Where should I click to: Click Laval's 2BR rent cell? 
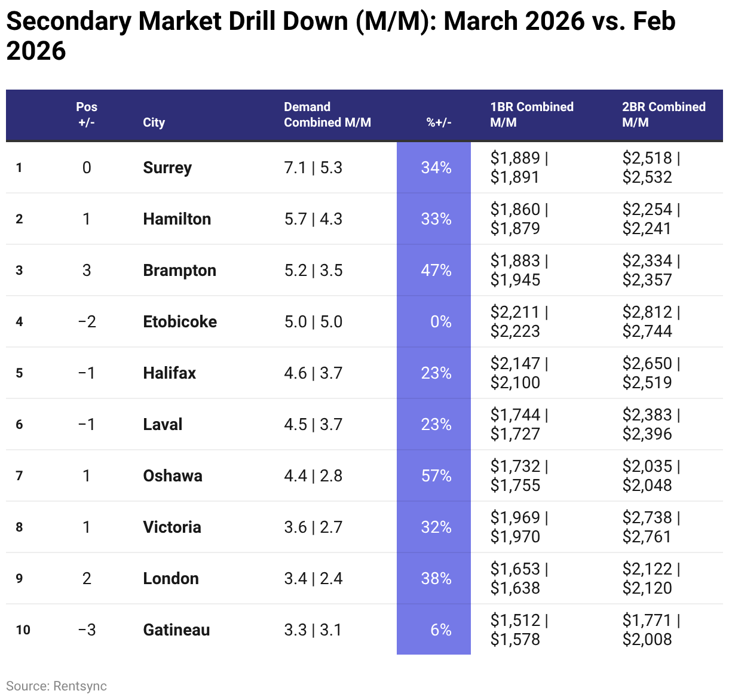(x=651, y=425)
